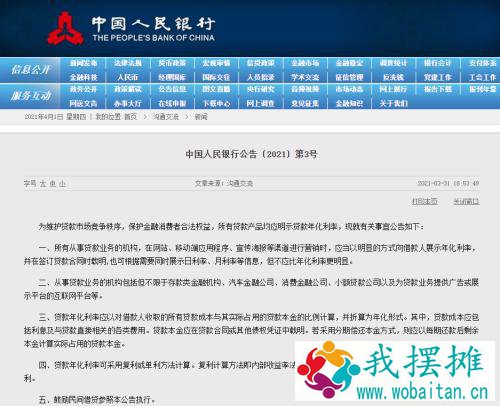Follow the 新闻 breadcrumb link
Viewport: 500px width, 406px height.
pos(201,117)
